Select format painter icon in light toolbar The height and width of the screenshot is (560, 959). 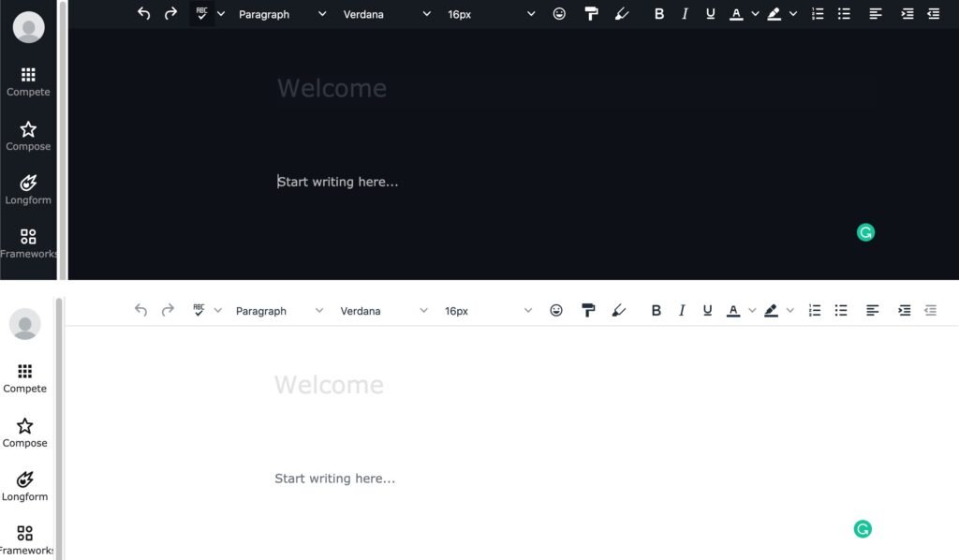(588, 310)
